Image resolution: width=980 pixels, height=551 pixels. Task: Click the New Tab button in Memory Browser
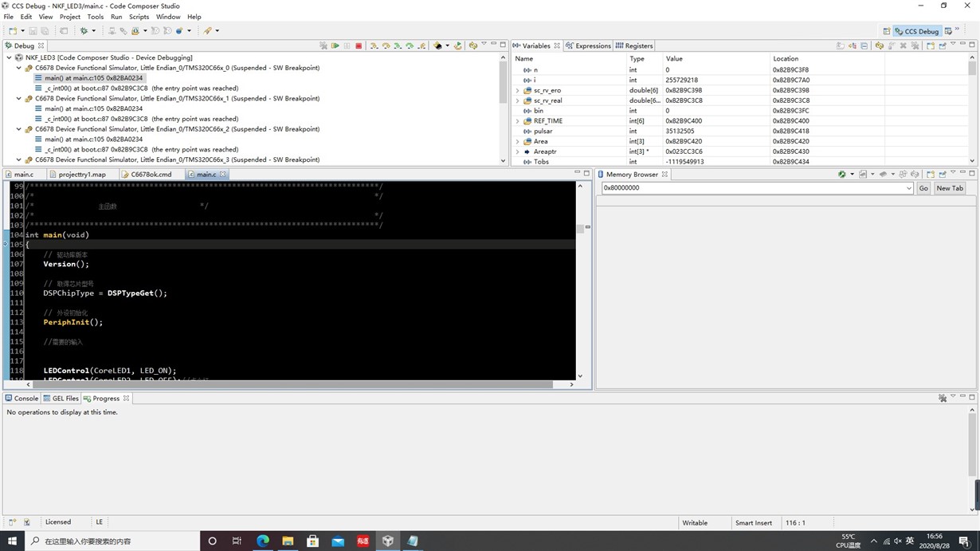pos(950,188)
